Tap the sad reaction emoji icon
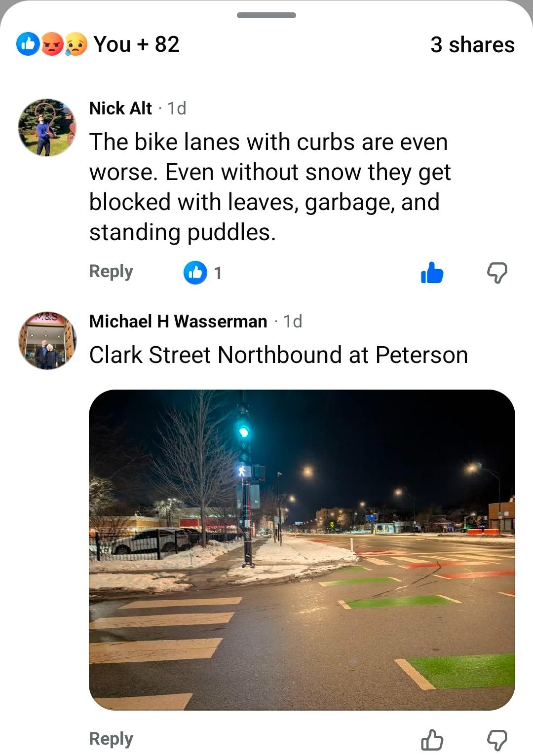Viewport: 533px width, 756px height. [x=76, y=44]
